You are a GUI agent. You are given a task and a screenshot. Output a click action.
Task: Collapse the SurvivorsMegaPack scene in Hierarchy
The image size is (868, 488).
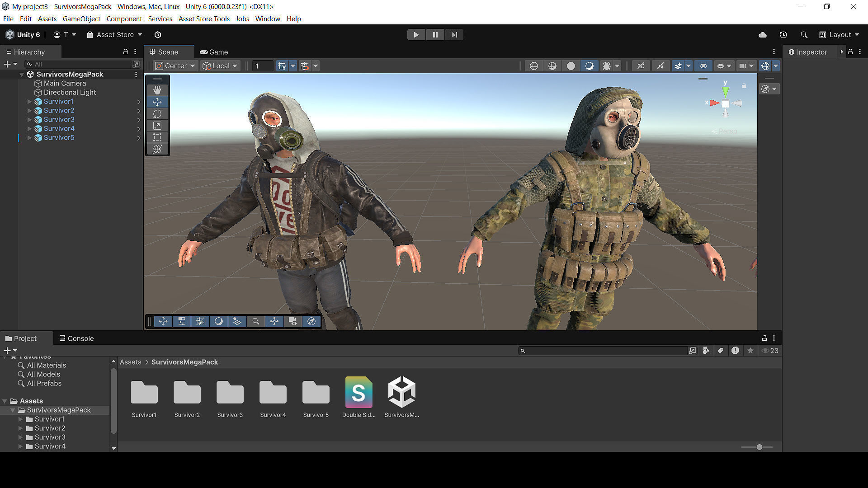22,75
